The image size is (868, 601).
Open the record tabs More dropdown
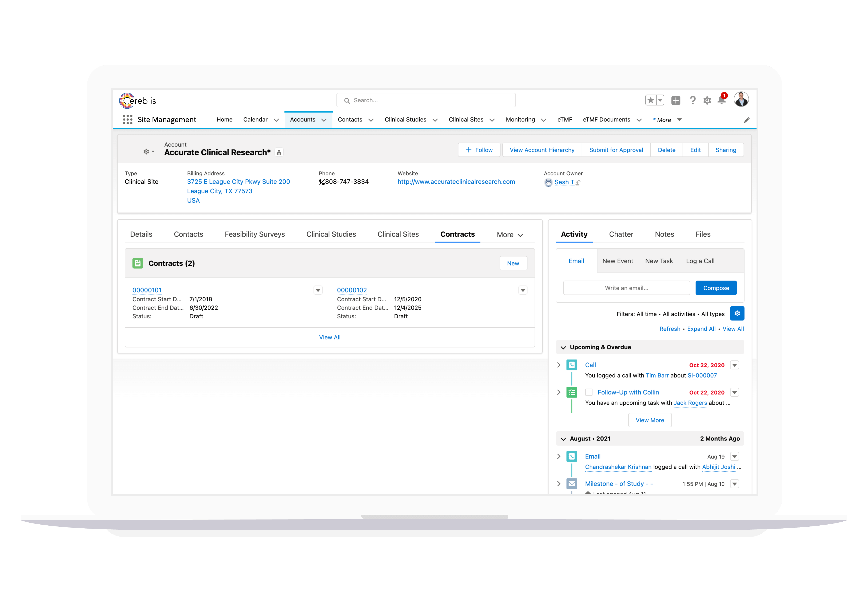(510, 235)
